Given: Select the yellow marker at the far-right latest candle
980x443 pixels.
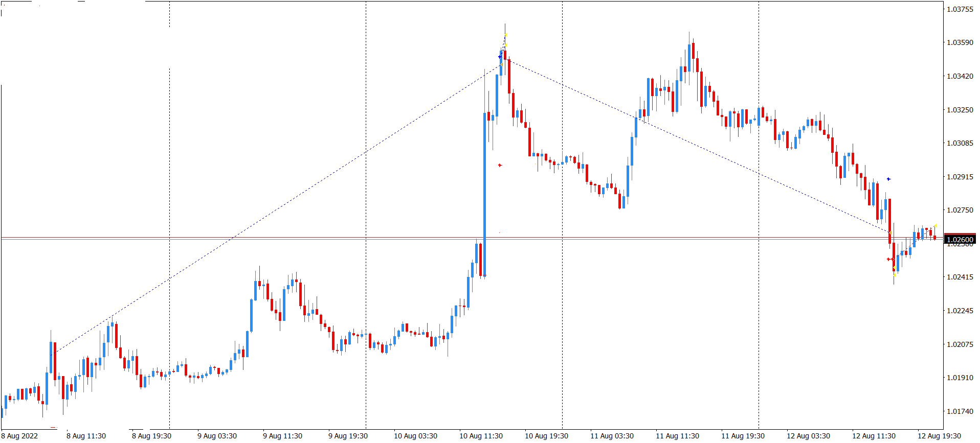Looking at the screenshot, I should click(x=936, y=225).
